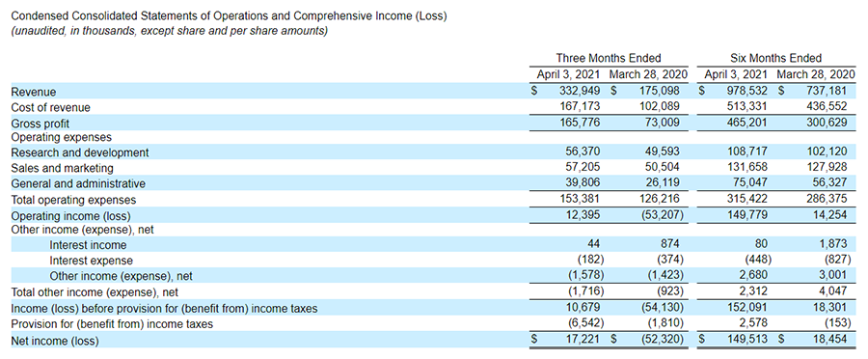Viewport: 868px width, 359px height.
Task: Click the "Revenue" row label
Action: tap(34, 93)
